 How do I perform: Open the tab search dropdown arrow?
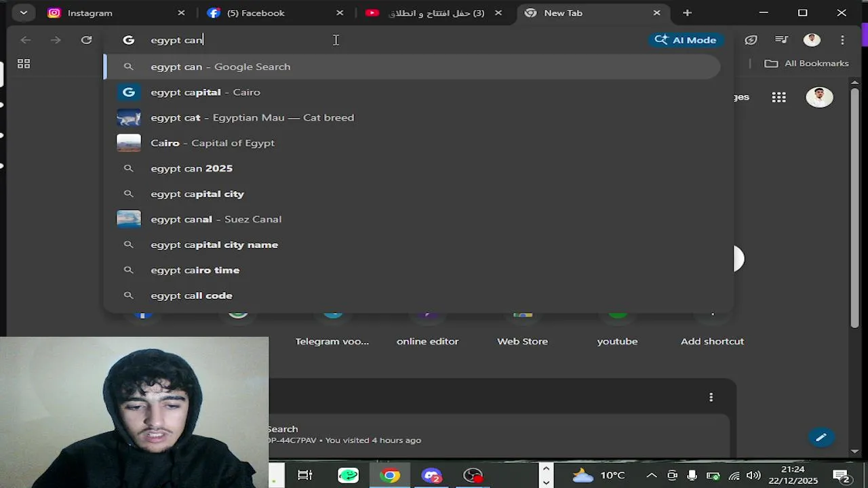point(24,13)
